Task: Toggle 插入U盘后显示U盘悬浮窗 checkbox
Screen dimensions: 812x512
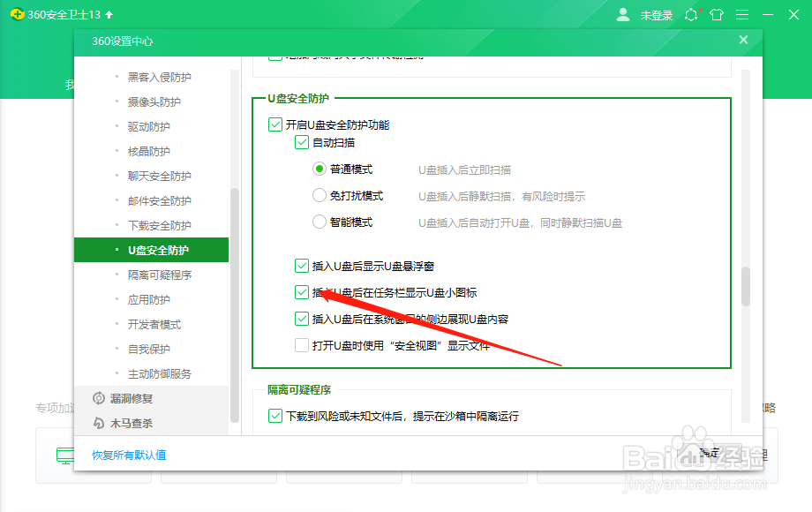Action: (x=301, y=266)
